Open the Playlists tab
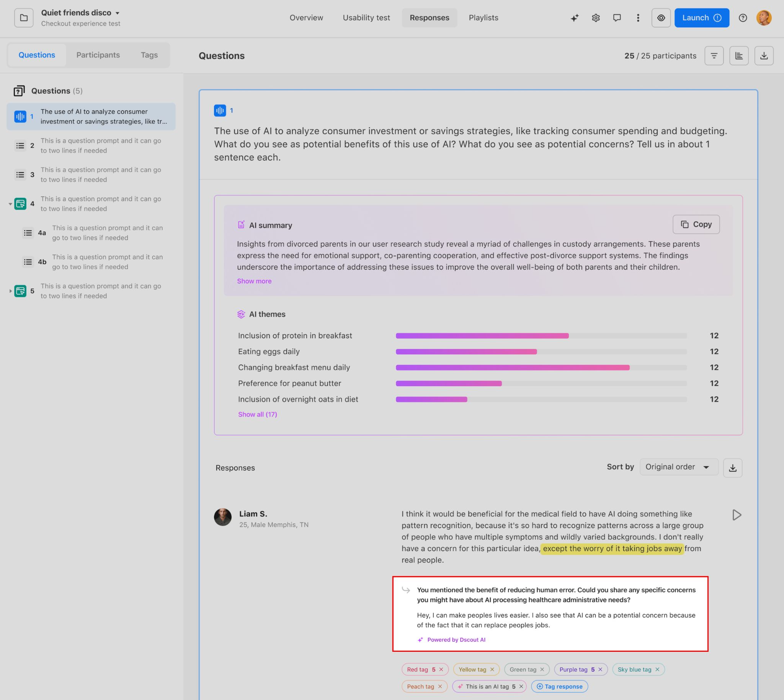Viewport: 784px width, 700px height. coord(483,18)
